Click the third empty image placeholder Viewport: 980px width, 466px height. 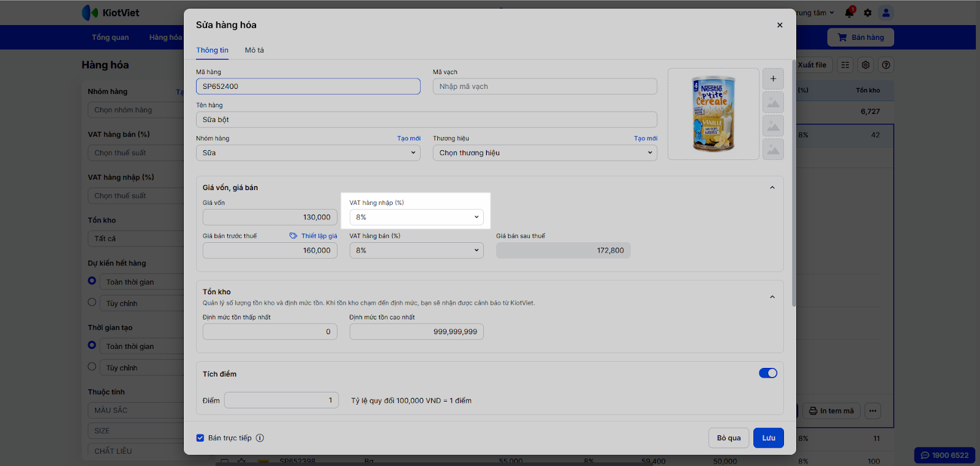[773, 150]
